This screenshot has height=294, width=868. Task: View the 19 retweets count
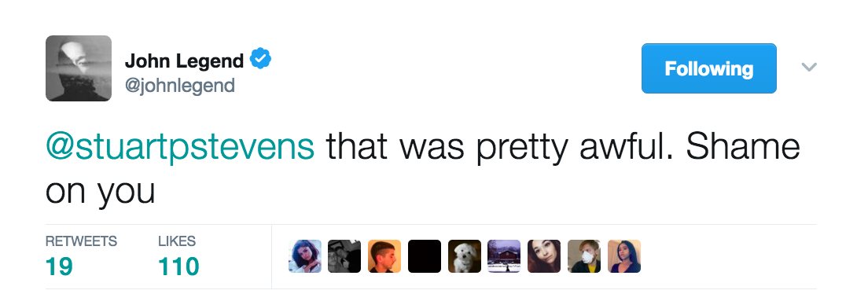pyautogui.click(x=59, y=266)
